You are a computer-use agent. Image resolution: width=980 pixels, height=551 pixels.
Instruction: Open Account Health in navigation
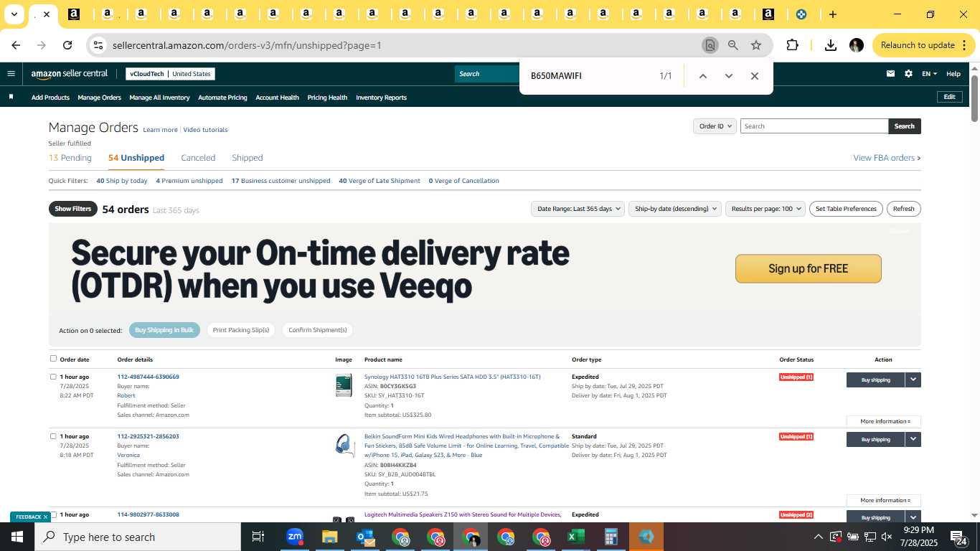(x=277, y=98)
